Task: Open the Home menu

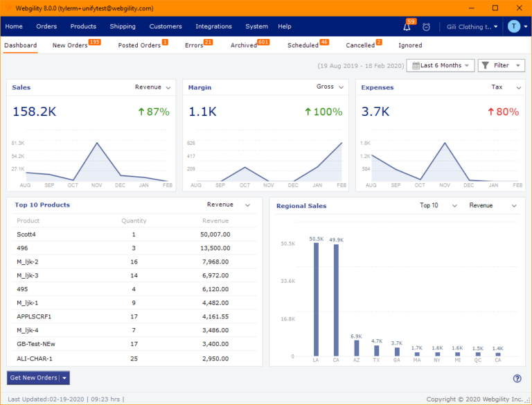Action: [14, 26]
